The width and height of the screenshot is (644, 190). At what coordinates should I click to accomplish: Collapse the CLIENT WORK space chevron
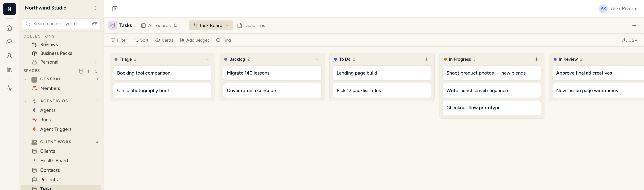(26, 142)
